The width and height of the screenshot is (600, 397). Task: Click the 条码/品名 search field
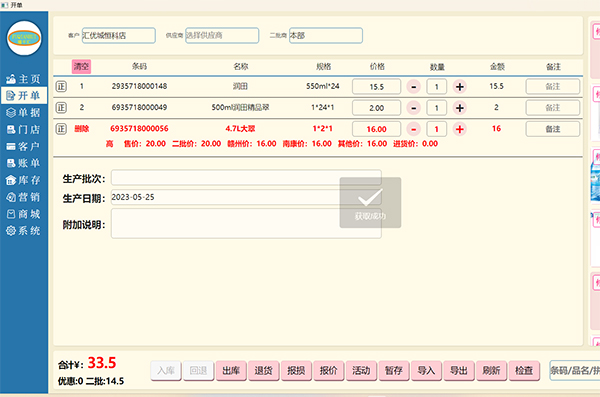pyautogui.click(x=575, y=371)
